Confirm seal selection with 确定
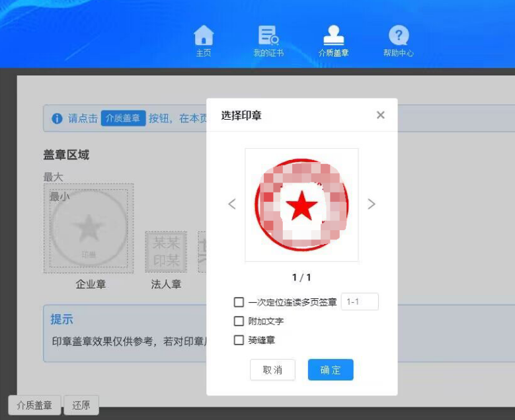Image resolution: width=515 pixels, height=420 pixels. pyautogui.click(x=331, y=370)
